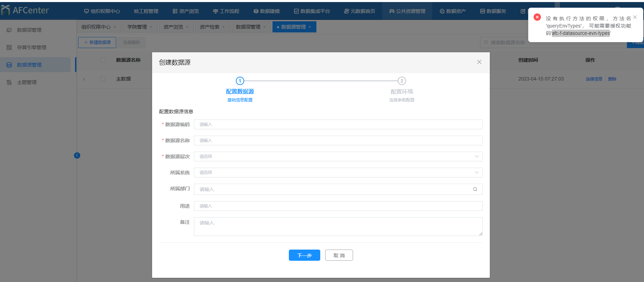This screenshot has width=644, height=282.
Task: Close the 创建数据源 dialog
Action: (x=479, y=62)
